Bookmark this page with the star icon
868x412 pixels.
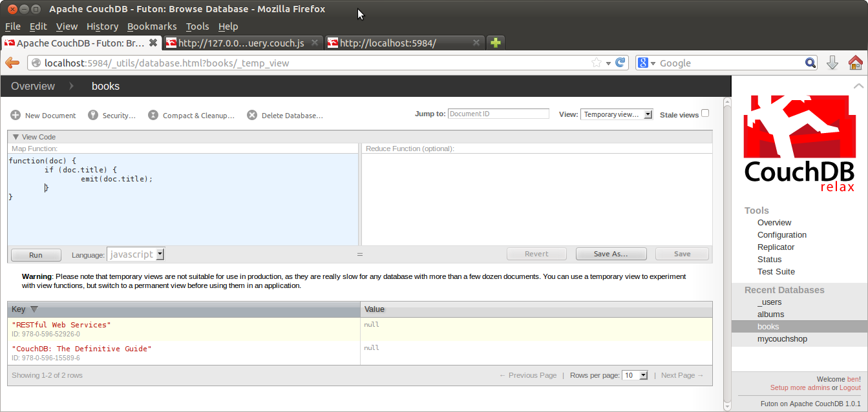pos(596,63)
